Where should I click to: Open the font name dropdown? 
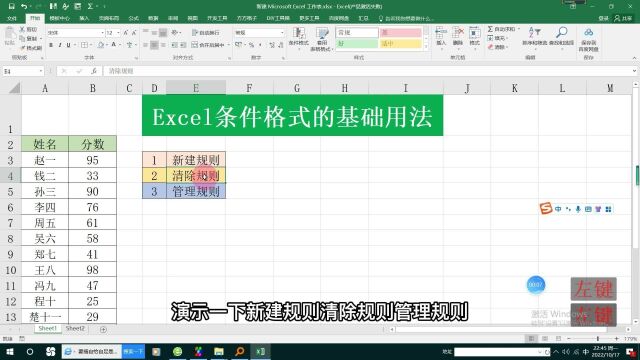pos(102,33)
